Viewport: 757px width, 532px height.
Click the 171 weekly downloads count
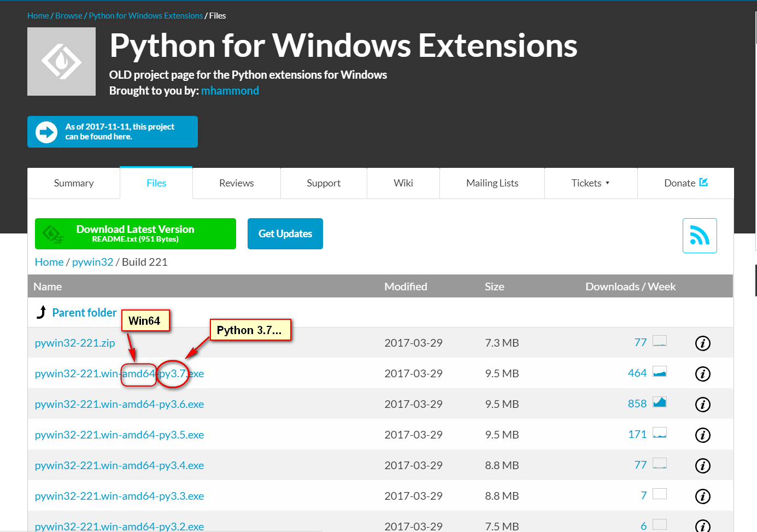[637, 434]
